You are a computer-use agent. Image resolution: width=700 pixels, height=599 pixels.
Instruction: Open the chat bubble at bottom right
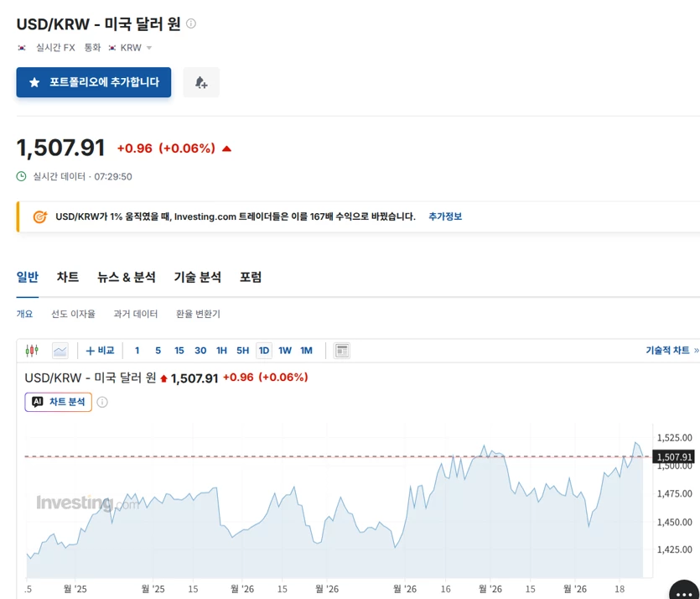[x=684, y=591]
